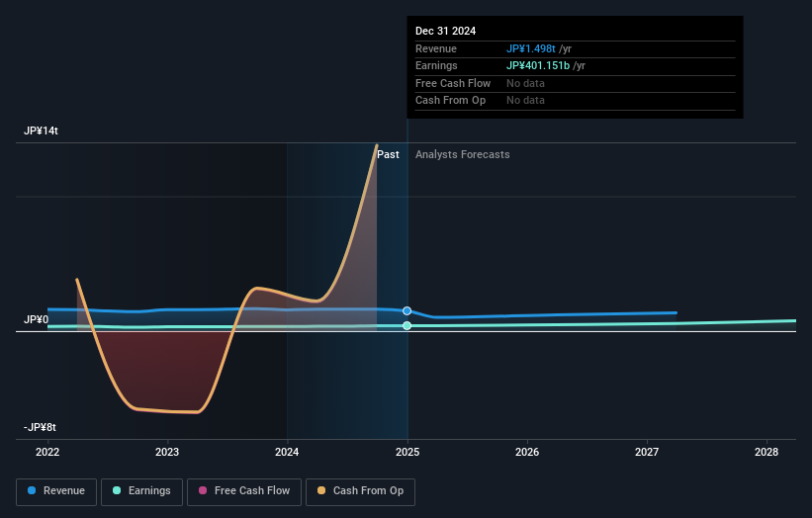Click the pink Free Cash Flow legend dot
812x518 pixels.
tap(203, 490)
